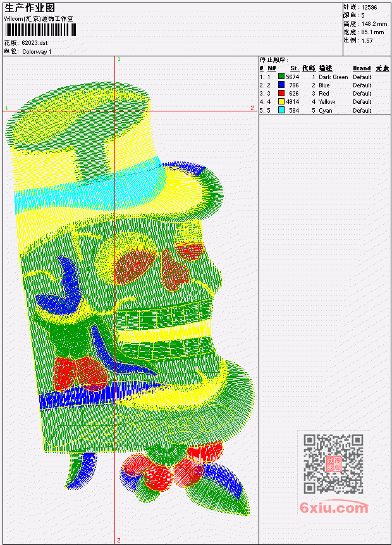Click the scale value 1.57
This screenshot has width=392, height=545.
tap(367, 41)
